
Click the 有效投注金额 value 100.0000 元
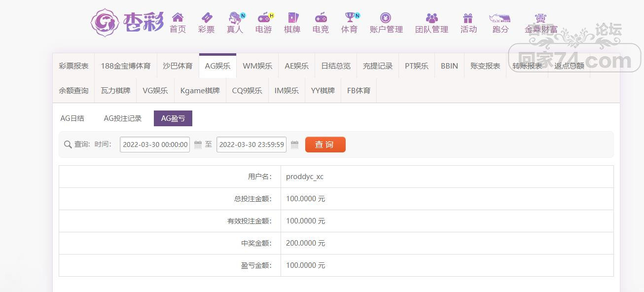click(x=306, y=221)
